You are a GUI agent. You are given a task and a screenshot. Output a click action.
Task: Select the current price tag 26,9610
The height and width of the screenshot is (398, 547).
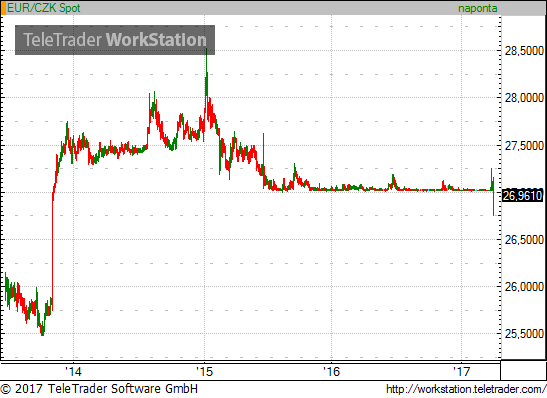point(522,196)
